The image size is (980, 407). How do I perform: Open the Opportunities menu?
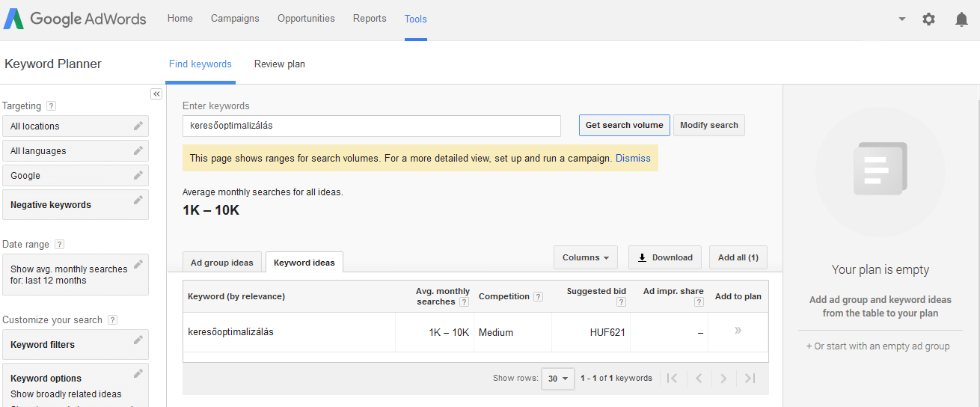pos(306,19)
